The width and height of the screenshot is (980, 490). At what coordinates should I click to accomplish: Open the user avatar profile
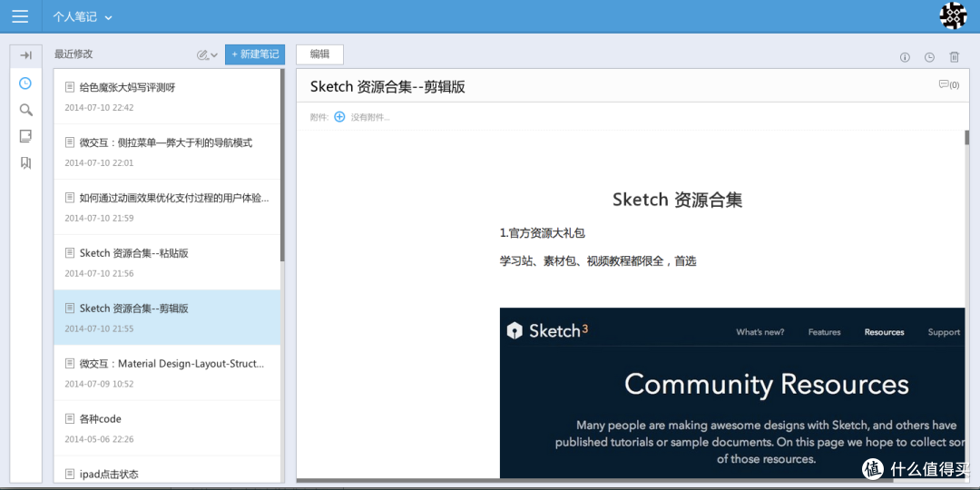coord(953,15)
